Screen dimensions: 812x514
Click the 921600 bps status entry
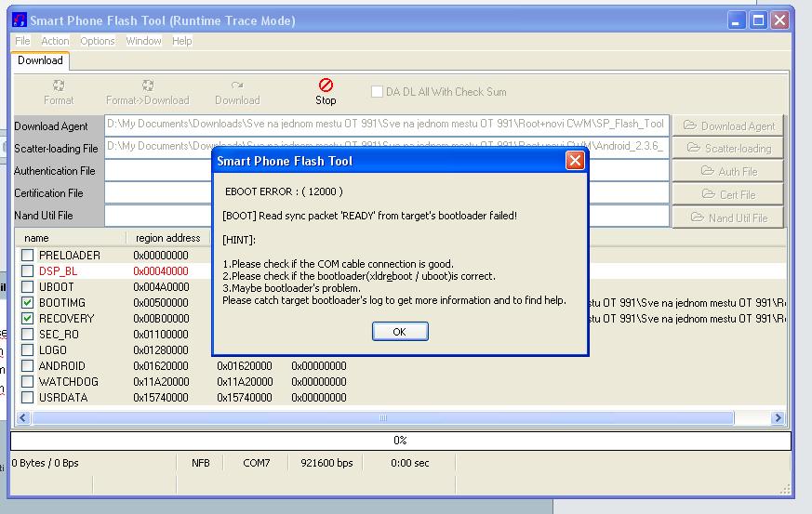tap(326, 463)
